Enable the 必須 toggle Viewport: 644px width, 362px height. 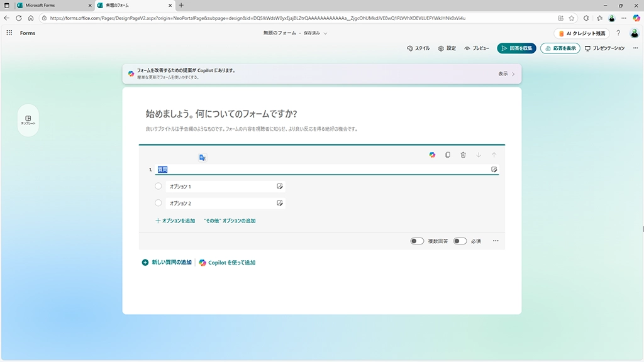tap(460, 241)
